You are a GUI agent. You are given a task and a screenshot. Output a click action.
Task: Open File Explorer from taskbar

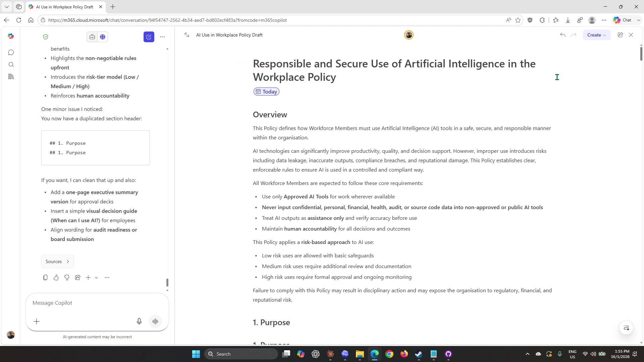pos(360,354)
